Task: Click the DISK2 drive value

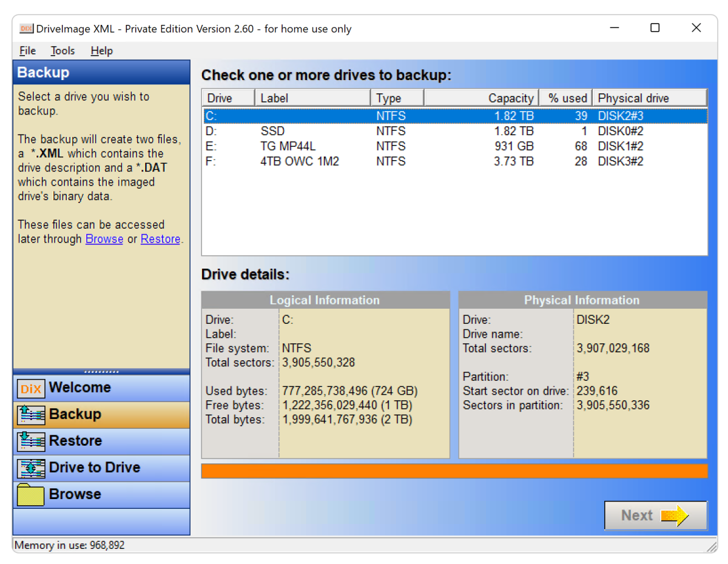Action: point(593,320)
